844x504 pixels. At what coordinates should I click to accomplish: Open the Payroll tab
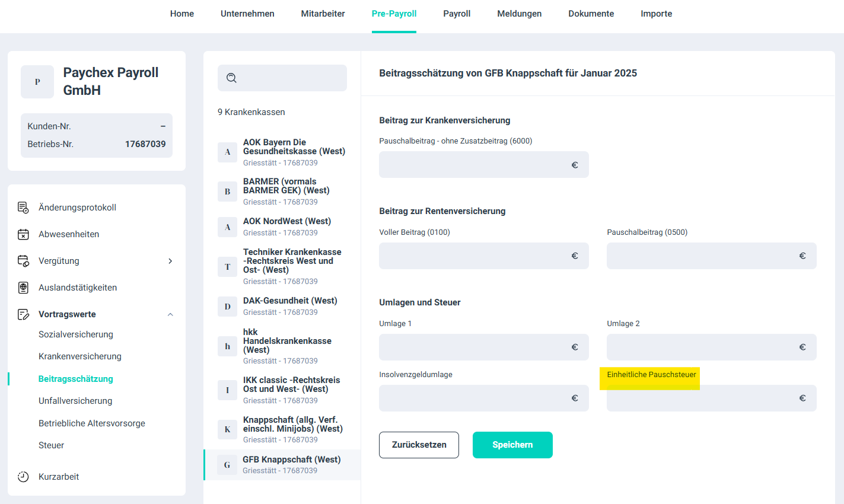[457, 14]
